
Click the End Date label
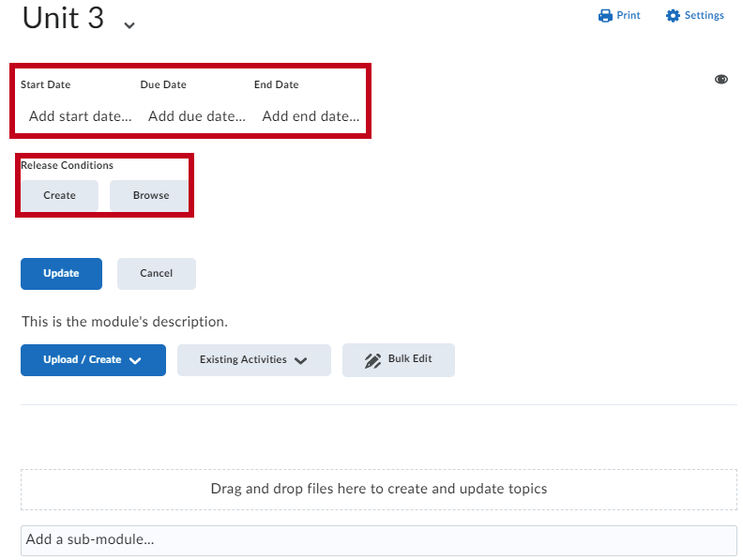click(276, 84)
